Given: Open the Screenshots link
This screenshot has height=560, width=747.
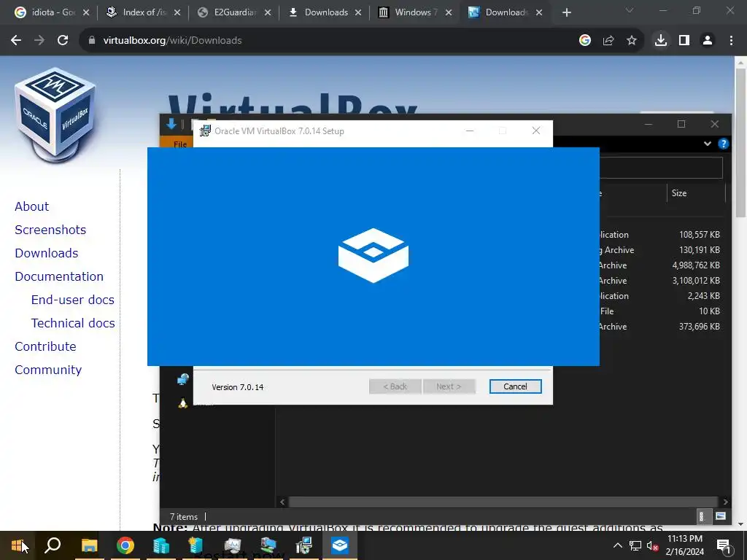Looking at the screenshot, I should point(50,230).
